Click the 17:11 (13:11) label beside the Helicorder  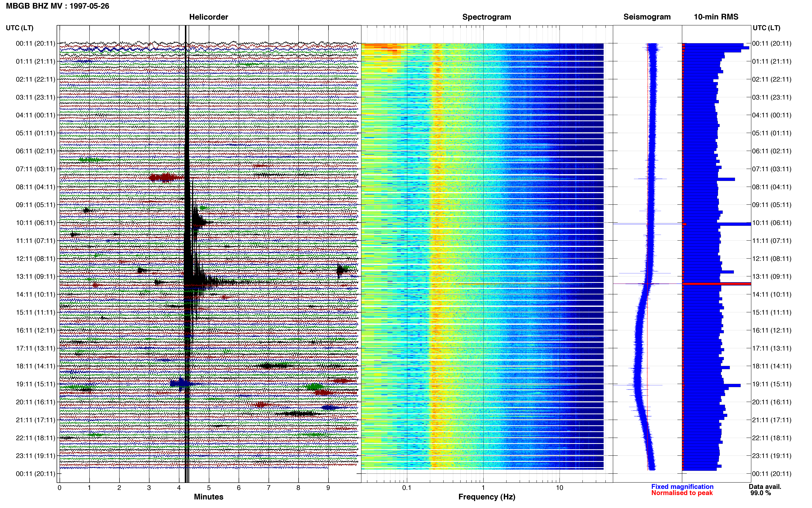pos(36,348)
